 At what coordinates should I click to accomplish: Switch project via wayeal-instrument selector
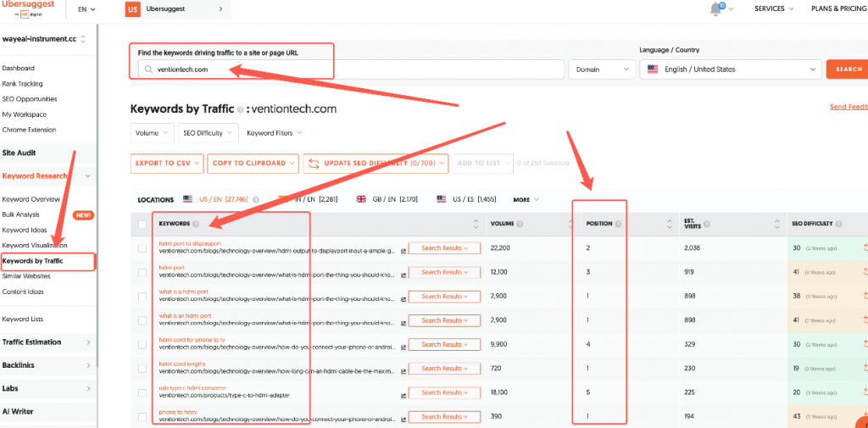pyautogui.click(x=44, y=39)
